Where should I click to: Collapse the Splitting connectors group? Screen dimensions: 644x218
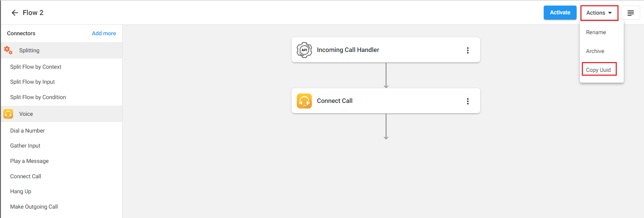[61, 50]
